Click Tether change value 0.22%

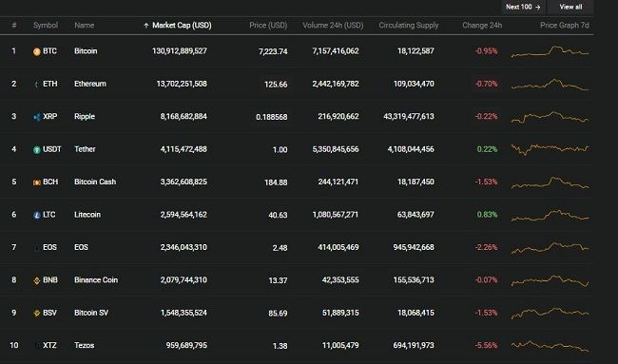(x=487, y=149)
